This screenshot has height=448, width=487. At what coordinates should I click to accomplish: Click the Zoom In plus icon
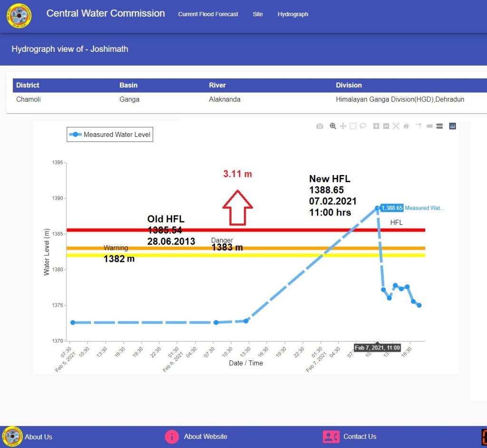(x=376, y=126)
